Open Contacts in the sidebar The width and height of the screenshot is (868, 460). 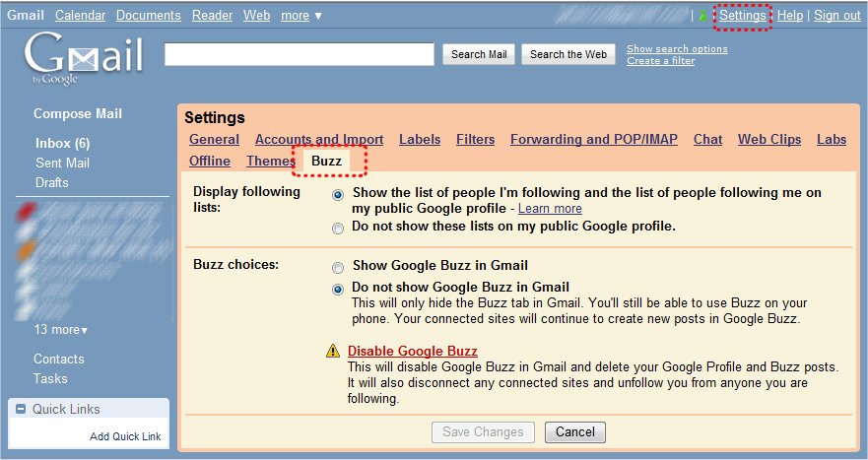59,359
